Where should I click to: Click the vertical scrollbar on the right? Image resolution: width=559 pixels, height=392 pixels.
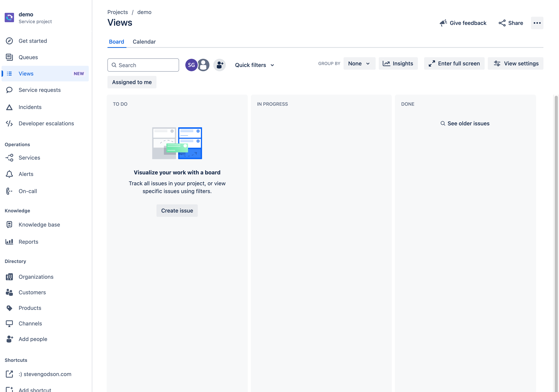point(556,243)
